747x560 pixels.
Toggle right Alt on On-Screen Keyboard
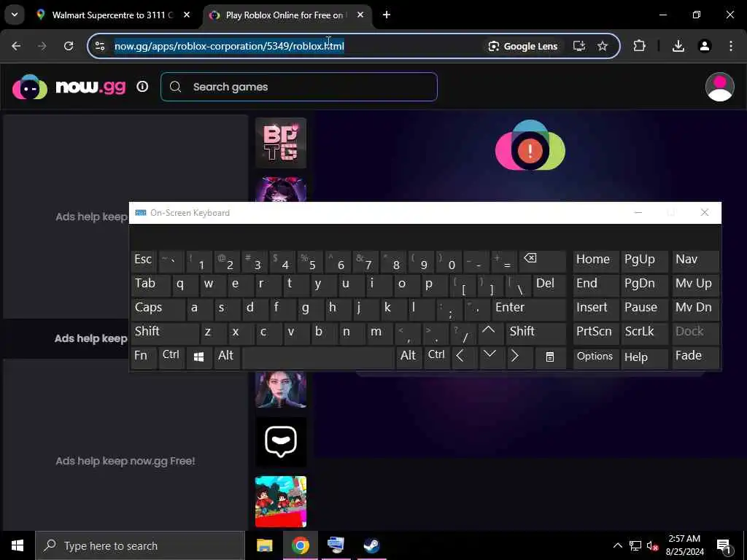click(409, 357)
